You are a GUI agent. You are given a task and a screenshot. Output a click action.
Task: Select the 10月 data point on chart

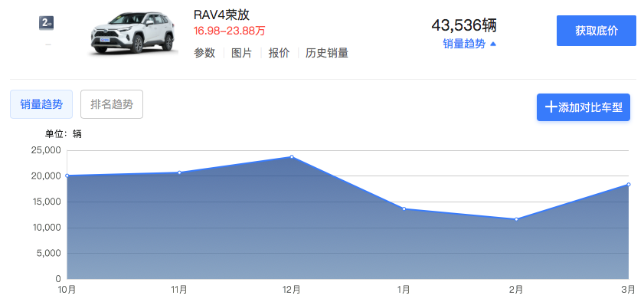coord(67,176)
